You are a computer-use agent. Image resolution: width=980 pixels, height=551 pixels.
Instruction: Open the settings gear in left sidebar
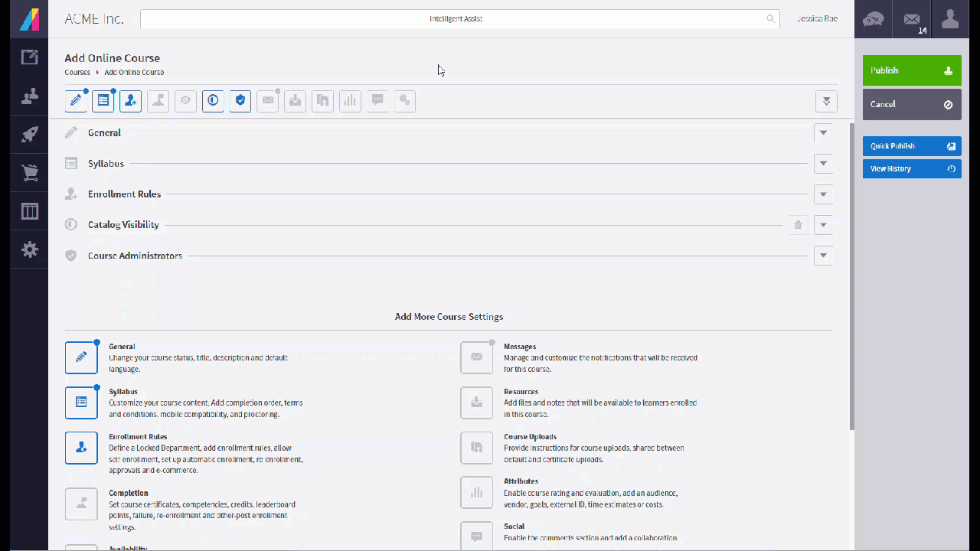click(30, 249)
